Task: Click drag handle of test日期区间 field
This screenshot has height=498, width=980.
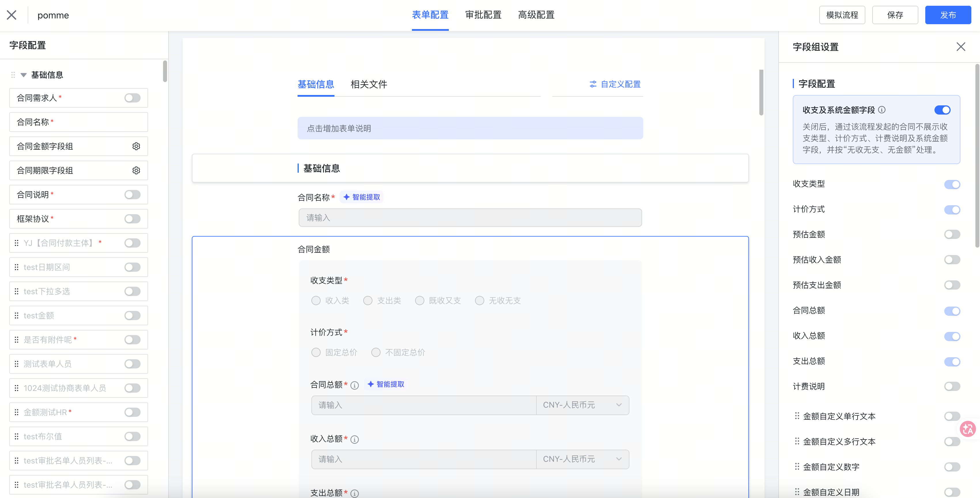Action: coord(16,267)
